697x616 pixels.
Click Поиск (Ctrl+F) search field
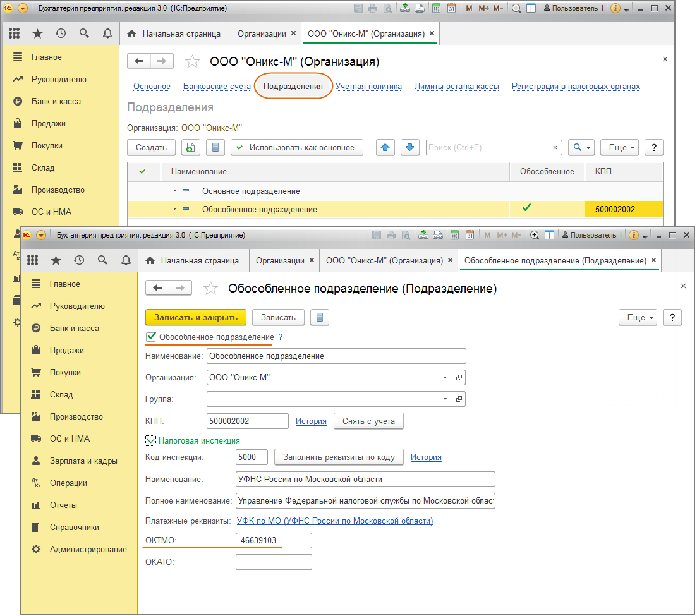[487, 148]
